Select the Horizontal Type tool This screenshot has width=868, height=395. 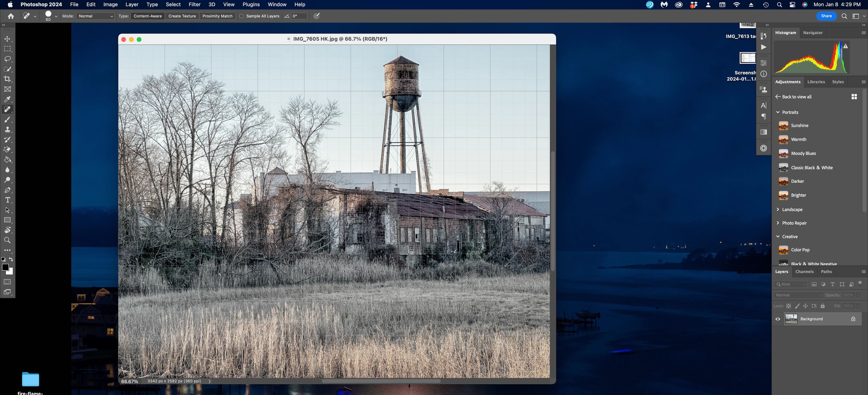coord(7,200)
